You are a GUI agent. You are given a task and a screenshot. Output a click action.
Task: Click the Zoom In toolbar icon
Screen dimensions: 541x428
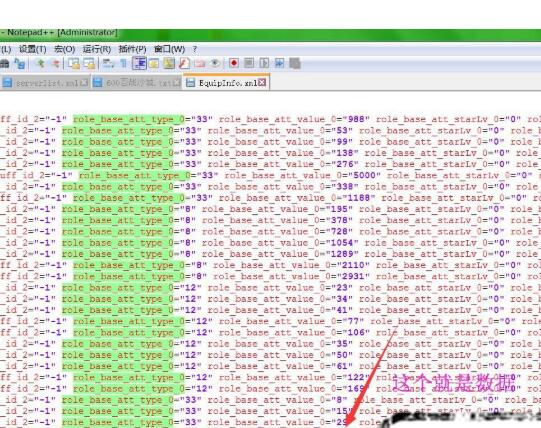[x=40, y=63]
